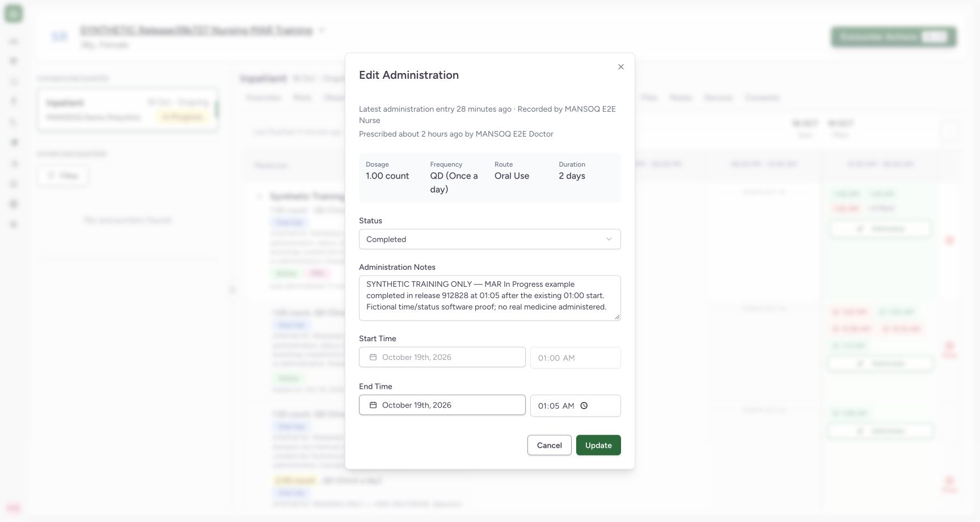Expand the chevron next to patient name
This screenshot has width=980, height=522.
(322, 30)
